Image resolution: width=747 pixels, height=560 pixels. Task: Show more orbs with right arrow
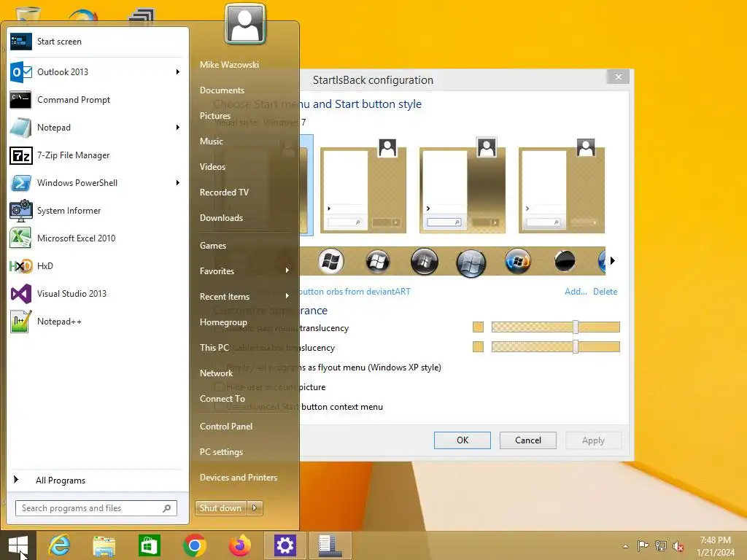coord(613,261)
